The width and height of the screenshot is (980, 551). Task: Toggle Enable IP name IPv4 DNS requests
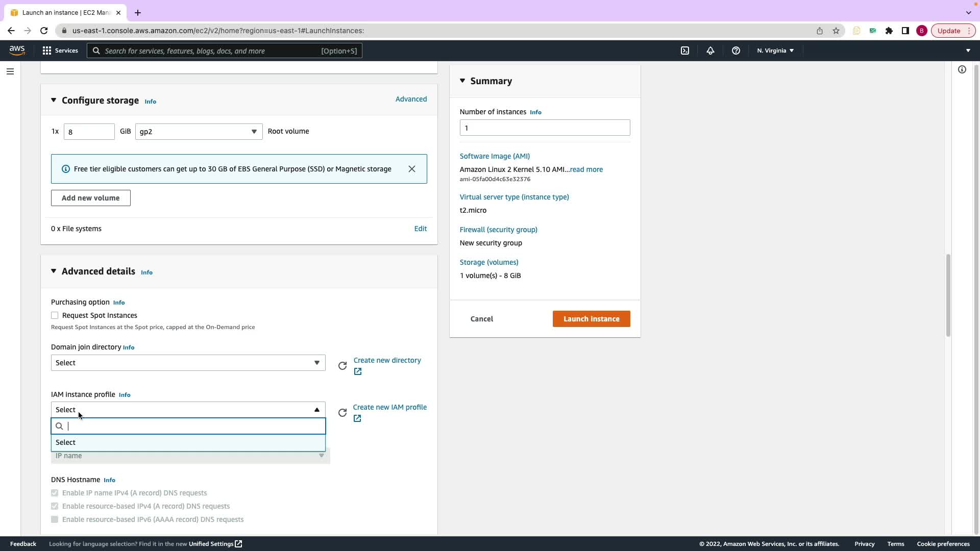55,493
